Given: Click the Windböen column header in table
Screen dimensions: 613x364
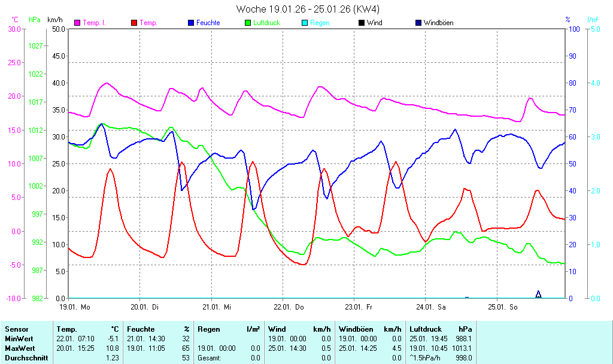Looking at the screenshot, I should point(356,329).
